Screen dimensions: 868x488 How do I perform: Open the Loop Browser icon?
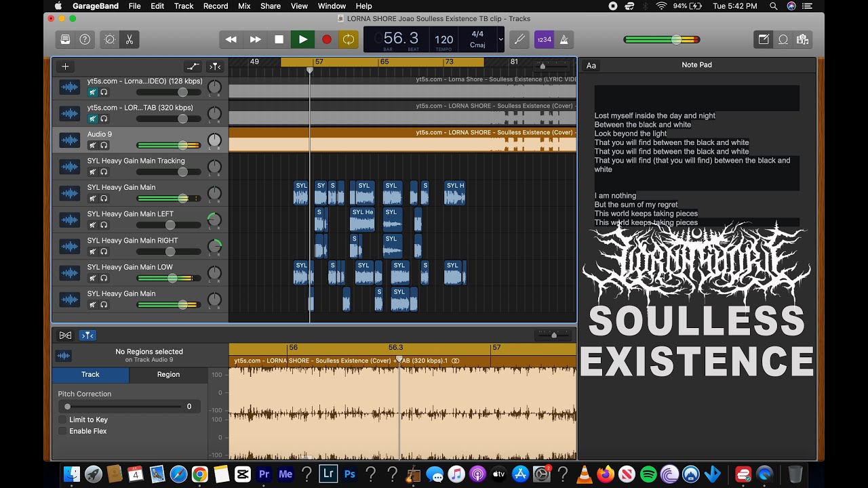(x=783, y=39)
